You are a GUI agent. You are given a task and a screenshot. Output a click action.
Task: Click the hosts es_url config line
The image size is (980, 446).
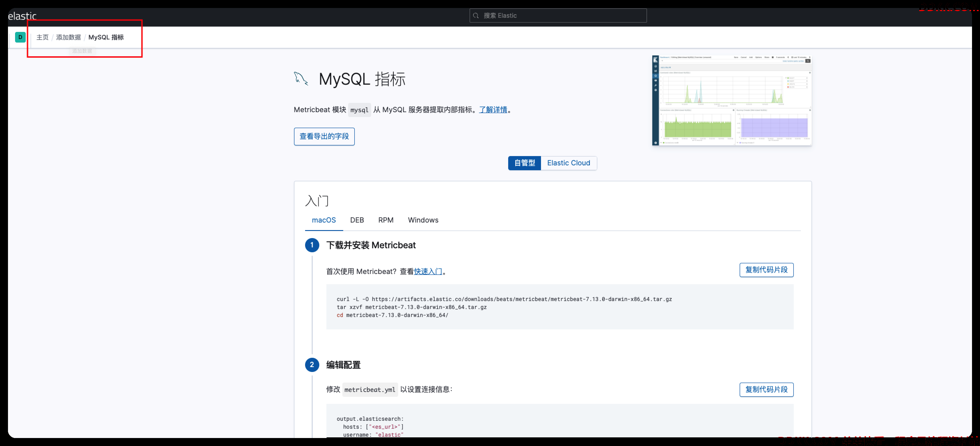[x=373, y=427]
